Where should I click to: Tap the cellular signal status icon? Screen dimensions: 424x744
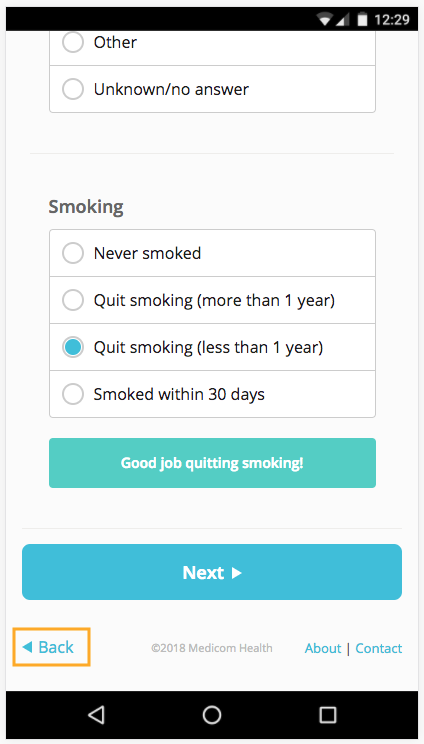(x=343, y=19)
